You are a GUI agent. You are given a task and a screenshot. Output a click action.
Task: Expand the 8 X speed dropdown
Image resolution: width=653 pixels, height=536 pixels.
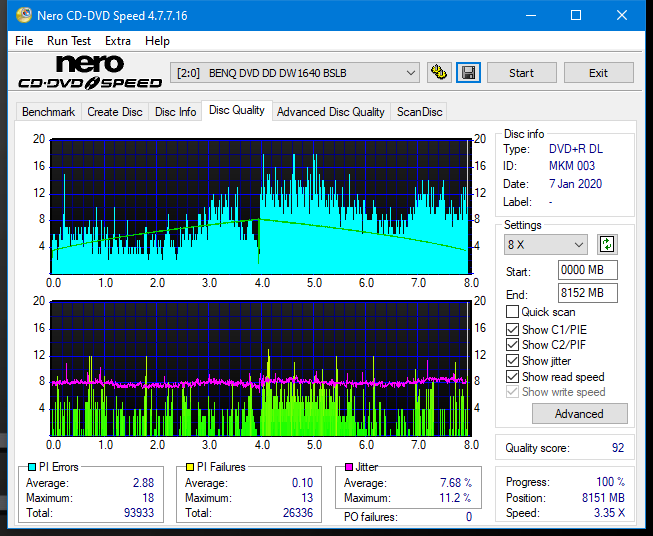click(546, 244)
